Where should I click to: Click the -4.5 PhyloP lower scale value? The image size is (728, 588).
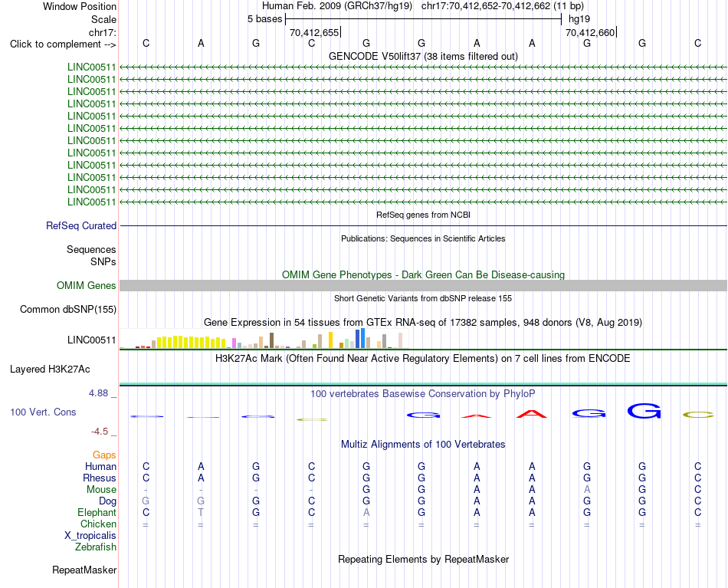100,432
